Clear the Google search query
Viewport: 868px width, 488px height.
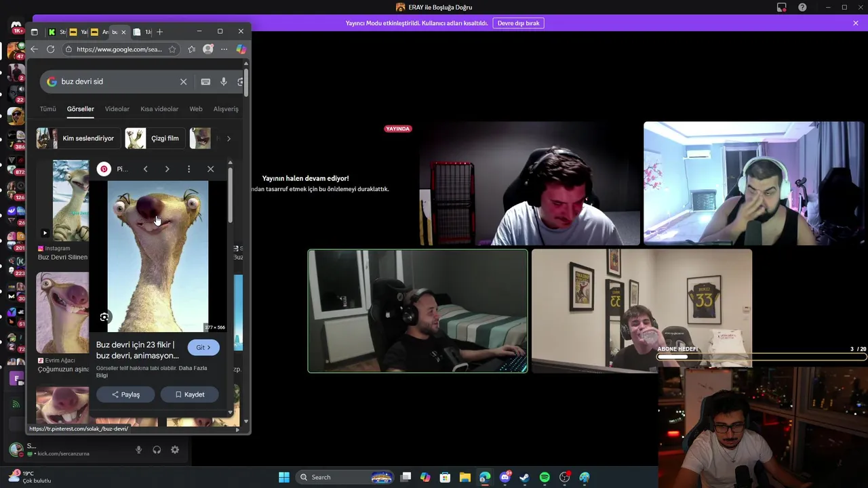tap(183, 81)
